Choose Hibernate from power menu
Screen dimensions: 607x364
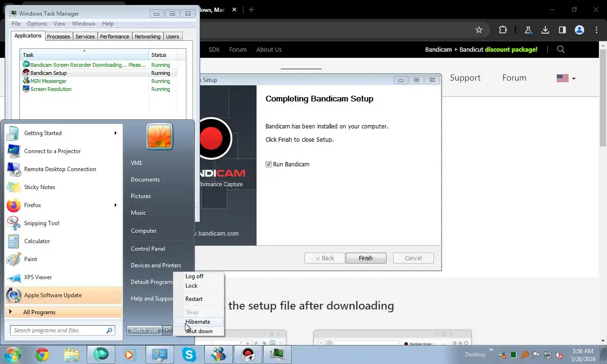[198, 322]
